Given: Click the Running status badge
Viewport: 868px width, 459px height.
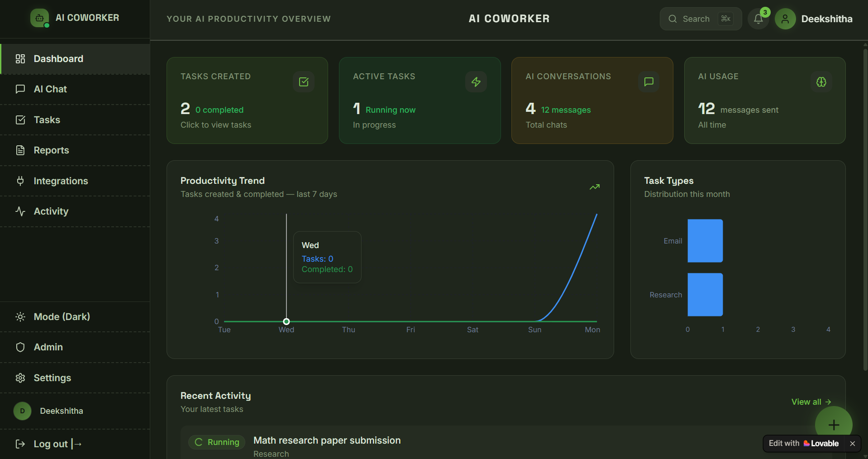Looking at the screenshot, I should coord(217,442).
